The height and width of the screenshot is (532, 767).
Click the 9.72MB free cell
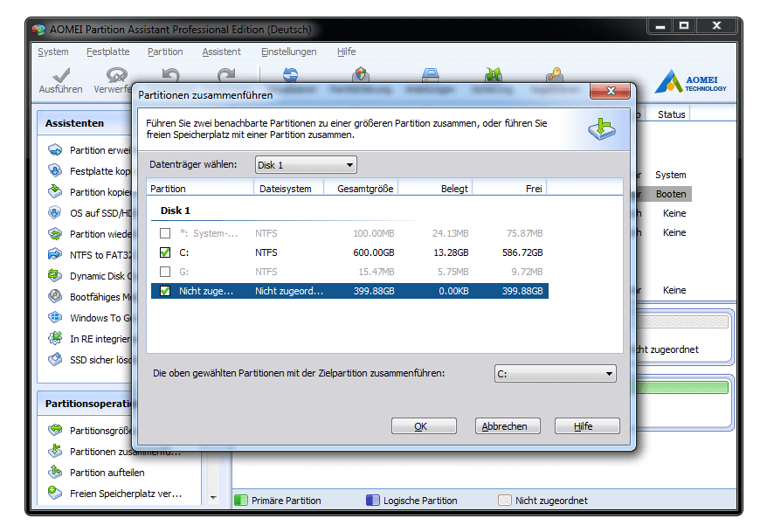(528, 272)
